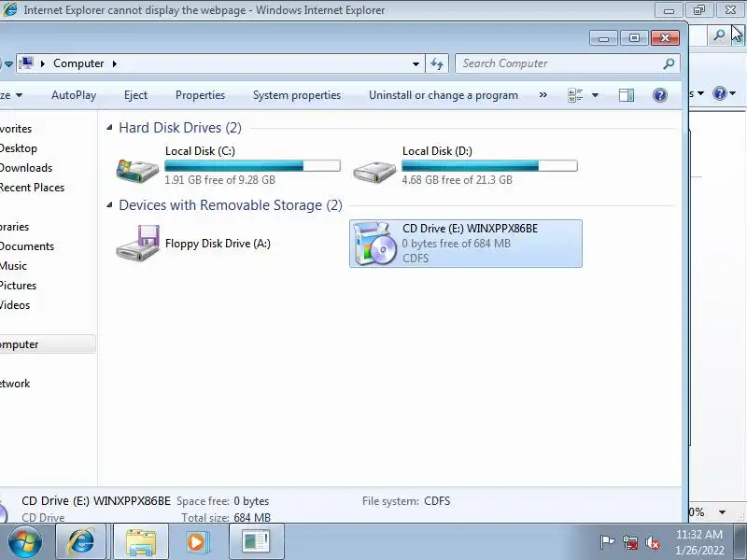Click Windows Explorer folder taskbar icon
The width and height of the screenshot is (747, 560).
[x=141, y=542]
